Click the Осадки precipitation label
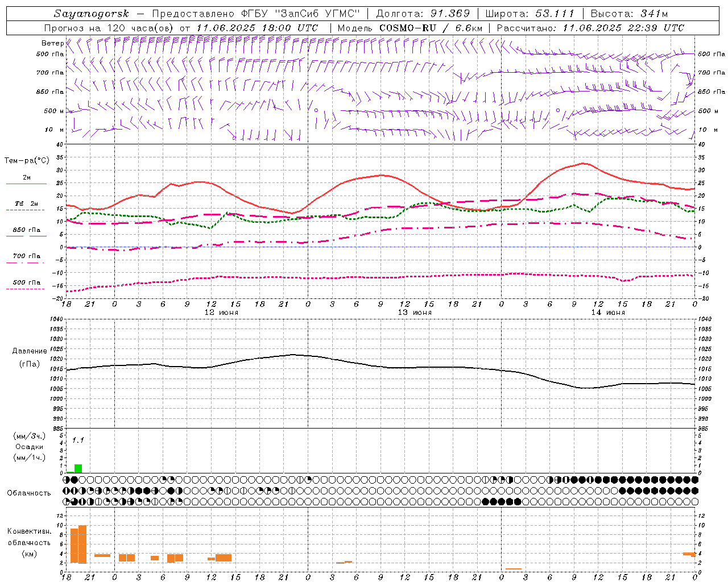The height and width of the screenshot is (582, 728). 29,447
